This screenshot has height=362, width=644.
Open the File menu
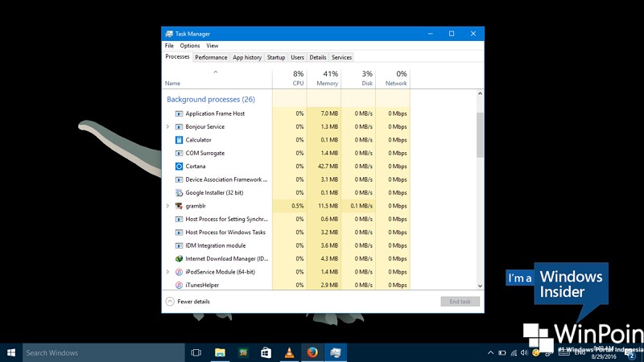(x=169, y=46)
